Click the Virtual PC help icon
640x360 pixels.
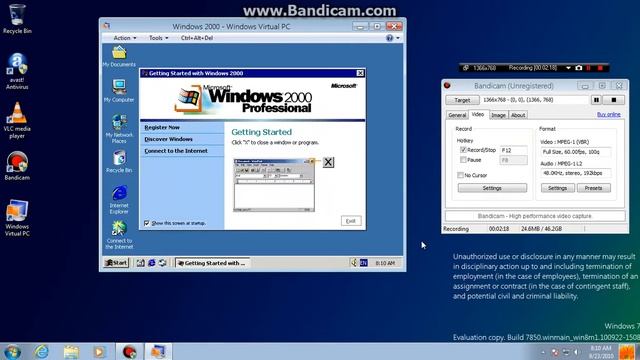[389, 38]
